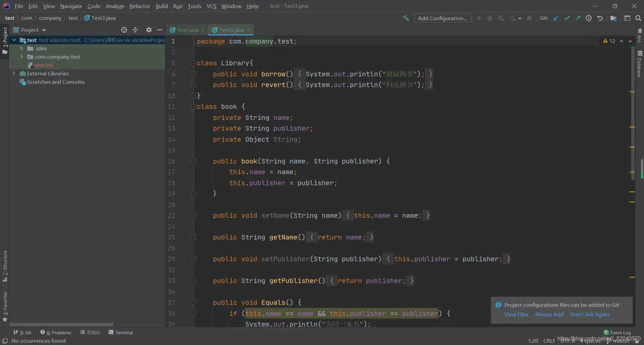644x345 pixels.
Task: Expand the com.company.test package
Action: 21,57
